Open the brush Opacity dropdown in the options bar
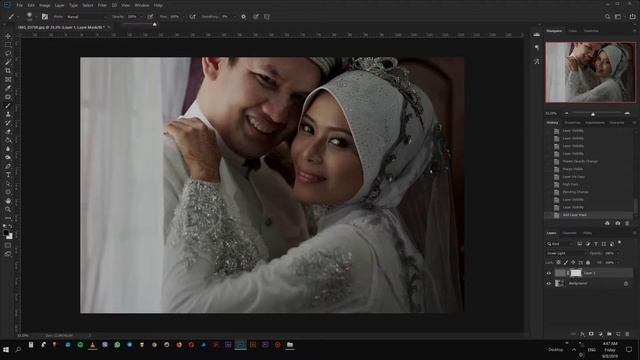 tap(141, 17)
